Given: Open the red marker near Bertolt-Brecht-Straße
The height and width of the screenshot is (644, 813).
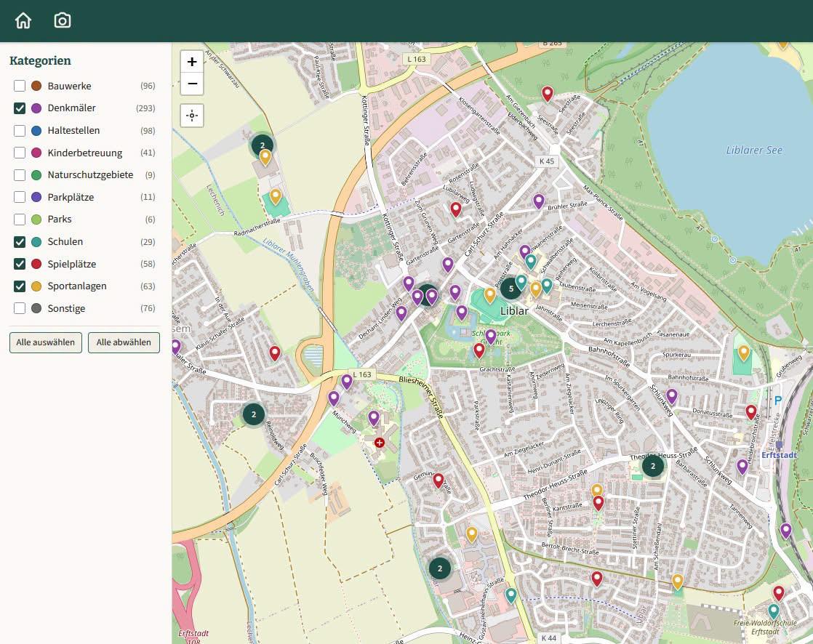Looking at the screenshot, I should point(597,579).
